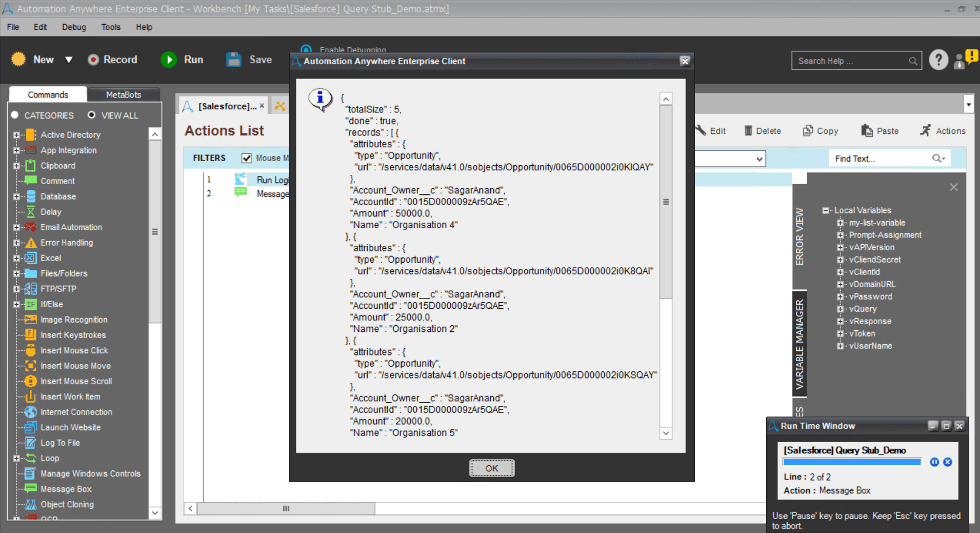This screenshot has width=980, height=533.
Task: Toggle the Mouse Moves filter checkbox
Action: coord(246,158)
